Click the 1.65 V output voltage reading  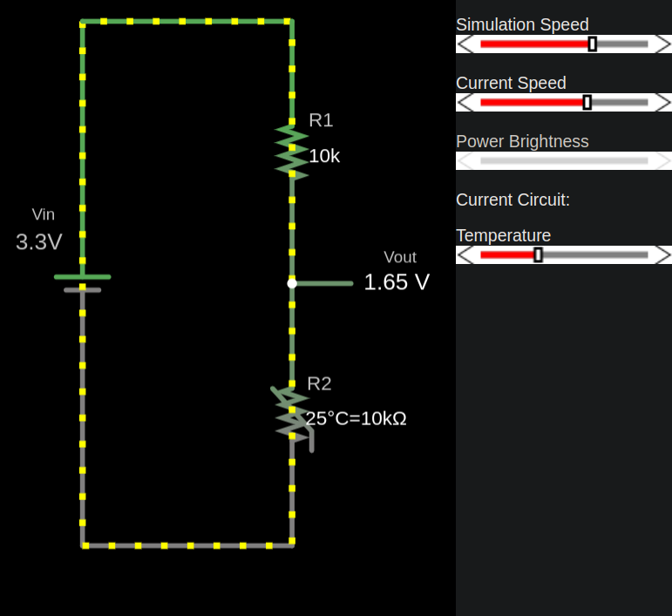[397, 282]
